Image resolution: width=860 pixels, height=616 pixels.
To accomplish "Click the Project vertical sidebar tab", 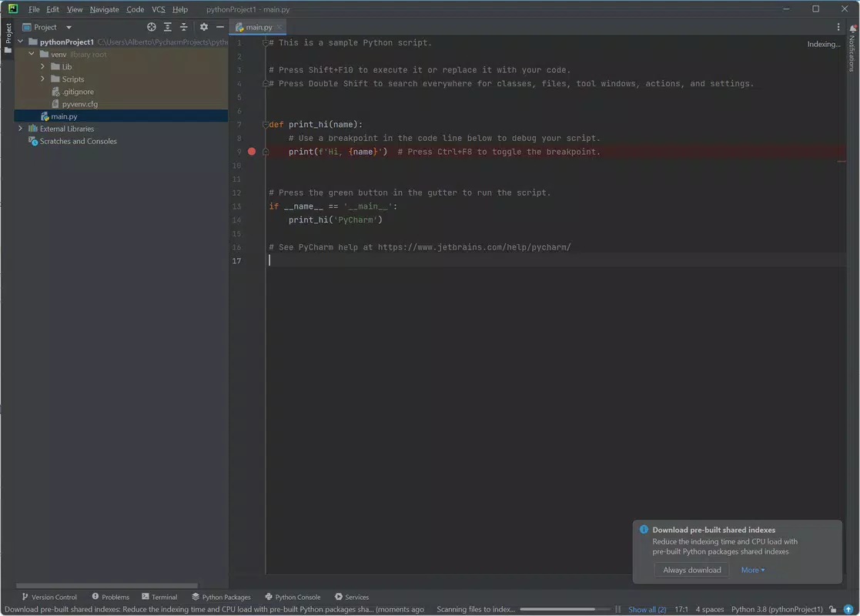I will point(8,38).
